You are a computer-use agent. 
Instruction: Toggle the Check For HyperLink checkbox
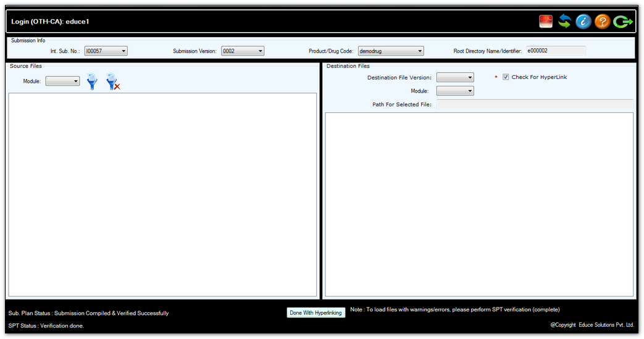pyautogui.click(x=506, y=77)
